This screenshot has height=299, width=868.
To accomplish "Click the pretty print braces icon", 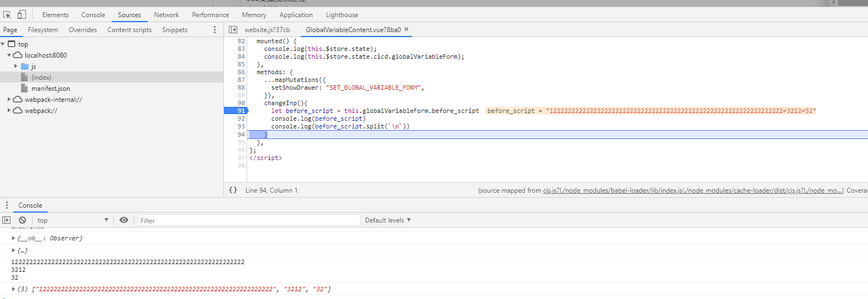I will (x=233, y=190).
